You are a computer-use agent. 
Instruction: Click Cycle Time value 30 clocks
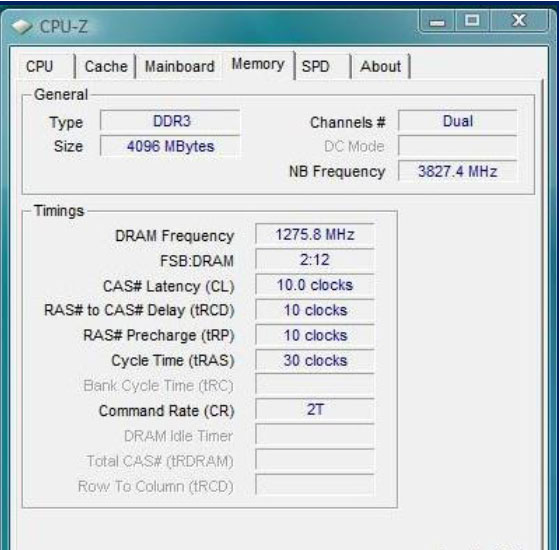click(315, 360)
